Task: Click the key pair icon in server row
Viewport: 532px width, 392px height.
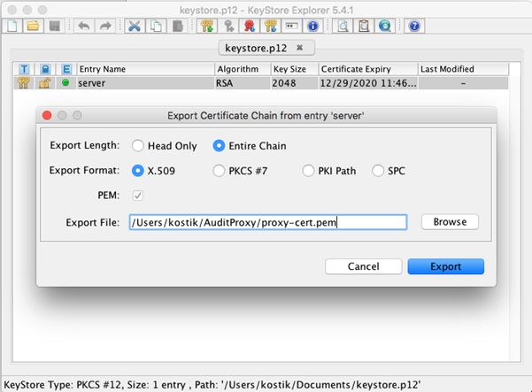Action: pyautogui.click(x=24, y=83)
